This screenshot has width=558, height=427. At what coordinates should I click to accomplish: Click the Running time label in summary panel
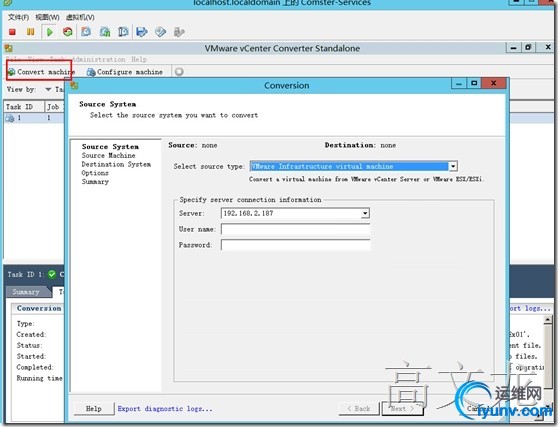(x=39, y=378)
